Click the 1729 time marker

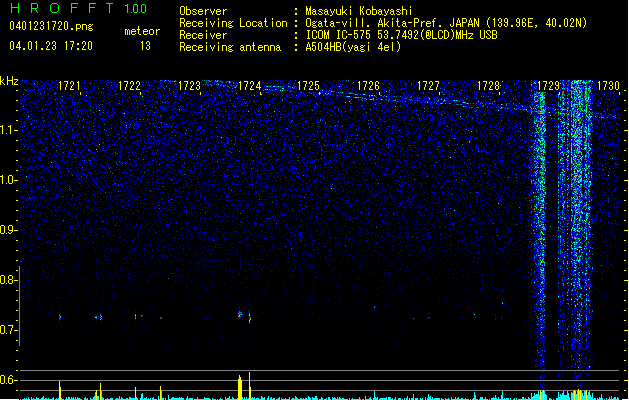coord(548,85)
